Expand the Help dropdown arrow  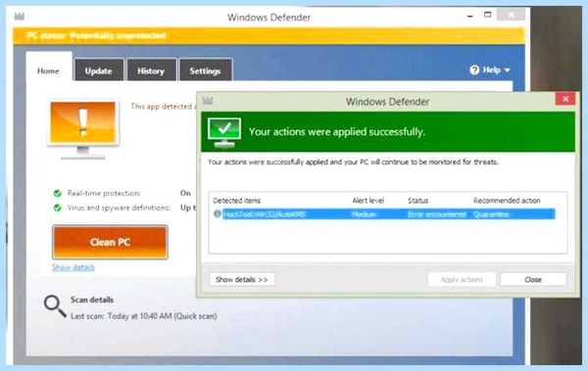click(x=507, y=70)
